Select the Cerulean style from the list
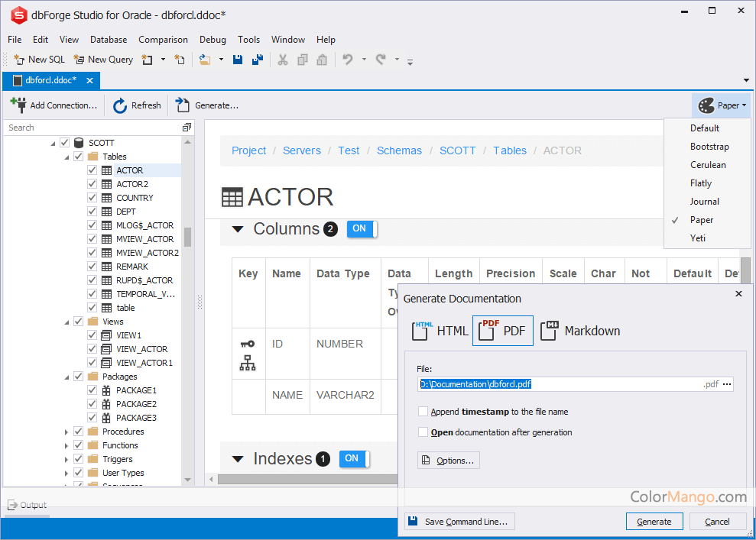This screenshot has width=756, height=540. 708,165
